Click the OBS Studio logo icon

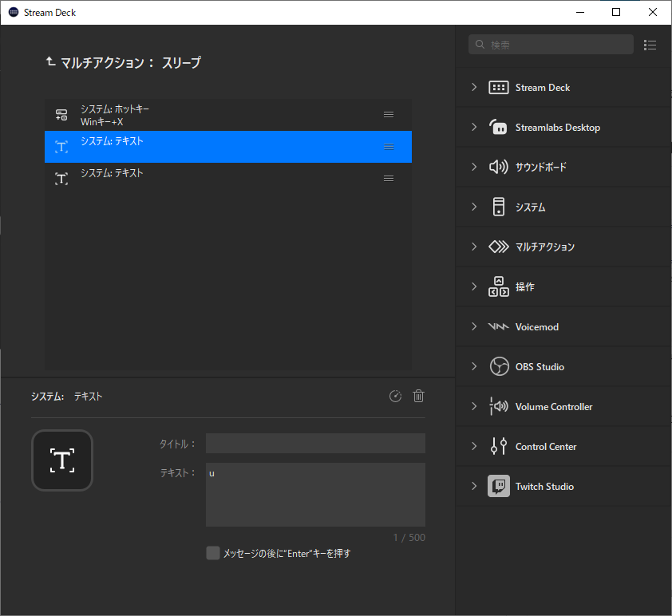coord(499,366)
